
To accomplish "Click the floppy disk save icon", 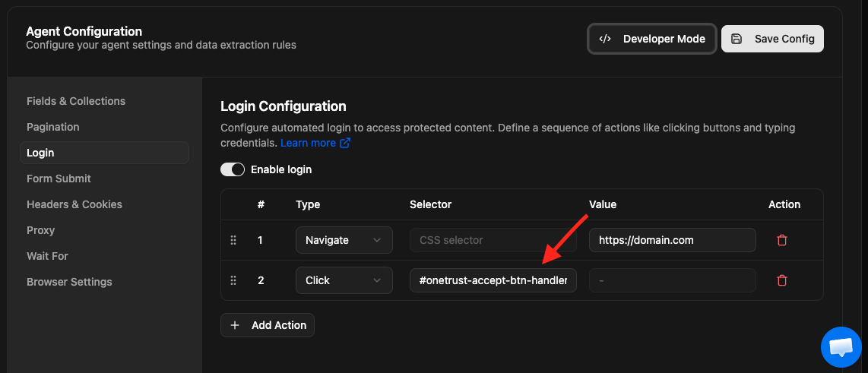I will coord(737,39).
